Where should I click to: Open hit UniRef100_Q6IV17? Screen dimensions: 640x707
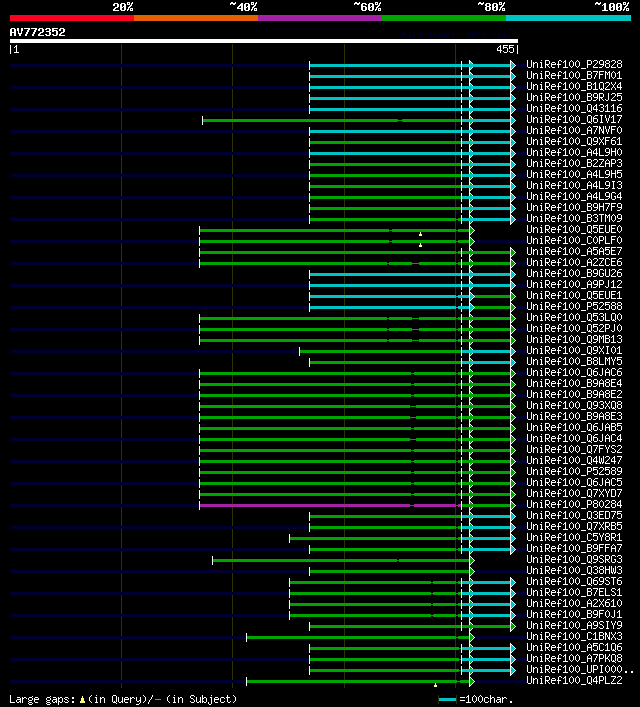pos(574,119)
